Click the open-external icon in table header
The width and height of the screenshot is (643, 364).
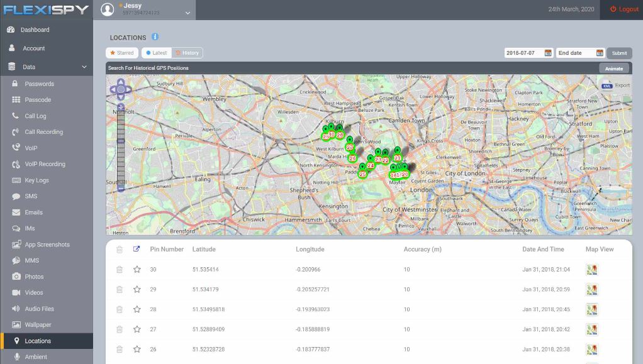(137, 249)
